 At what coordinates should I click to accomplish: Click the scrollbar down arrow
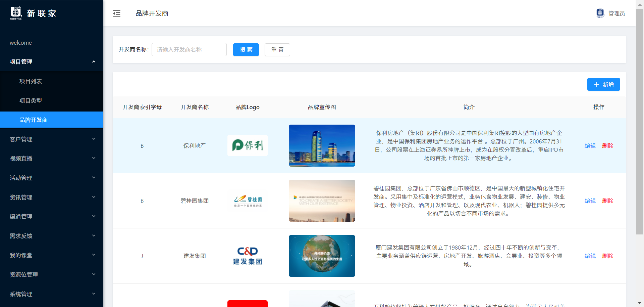click(x=640, y=303)
